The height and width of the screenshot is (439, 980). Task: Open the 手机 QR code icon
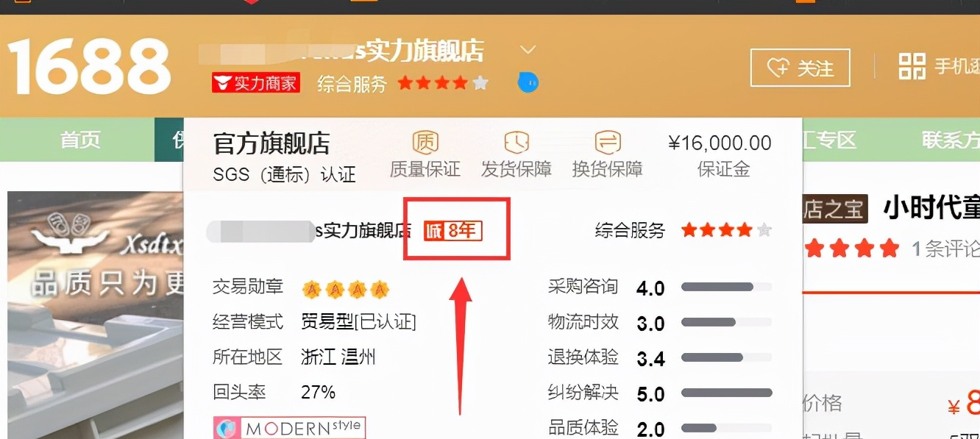click(x=912, y=67)
